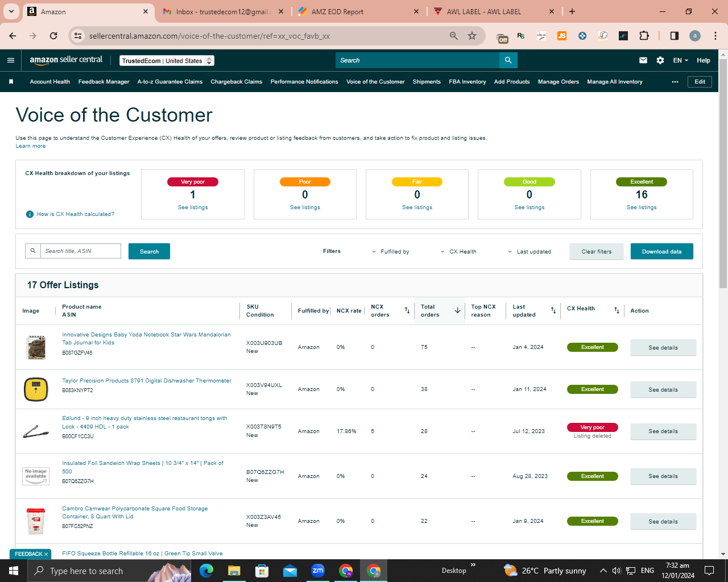Open Performance Notifications page
The image size is (728, 582).
[x=304, y=82]
